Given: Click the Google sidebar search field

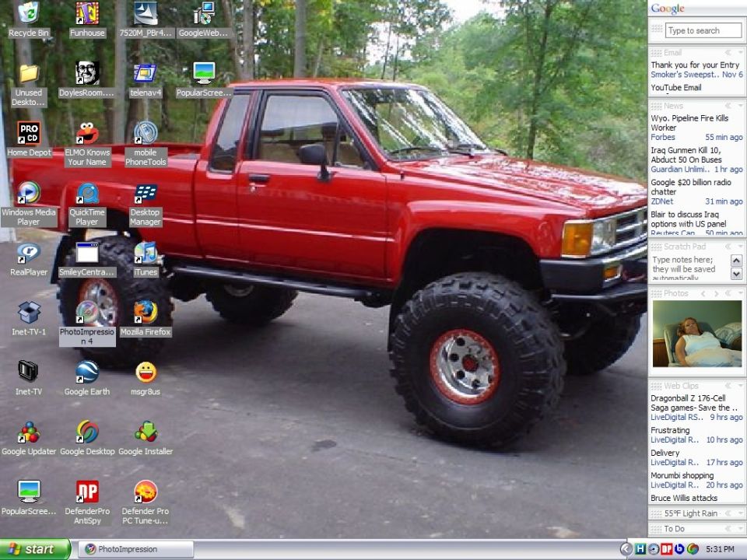Looking at the screenshot, I should tap(703, 30).
